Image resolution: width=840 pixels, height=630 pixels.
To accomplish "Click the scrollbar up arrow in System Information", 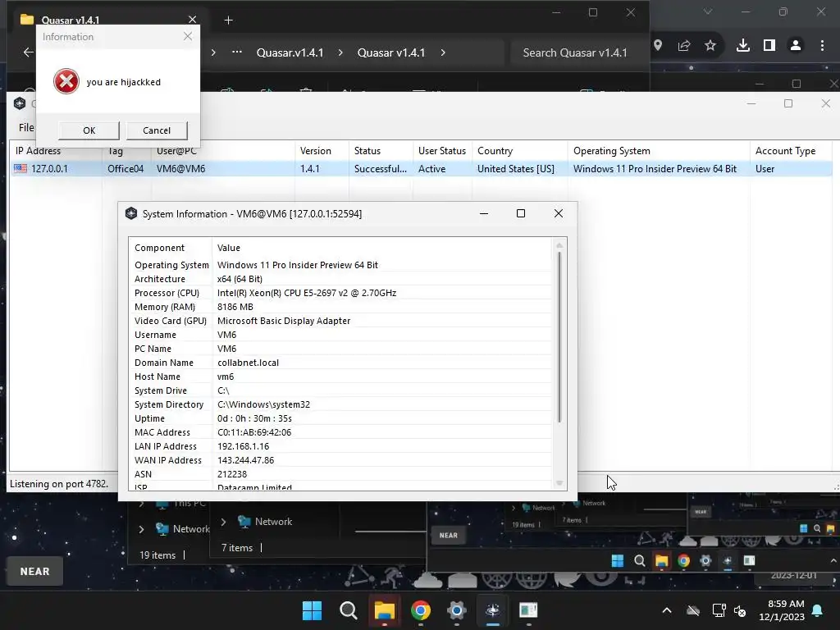I will coord(559,245).
